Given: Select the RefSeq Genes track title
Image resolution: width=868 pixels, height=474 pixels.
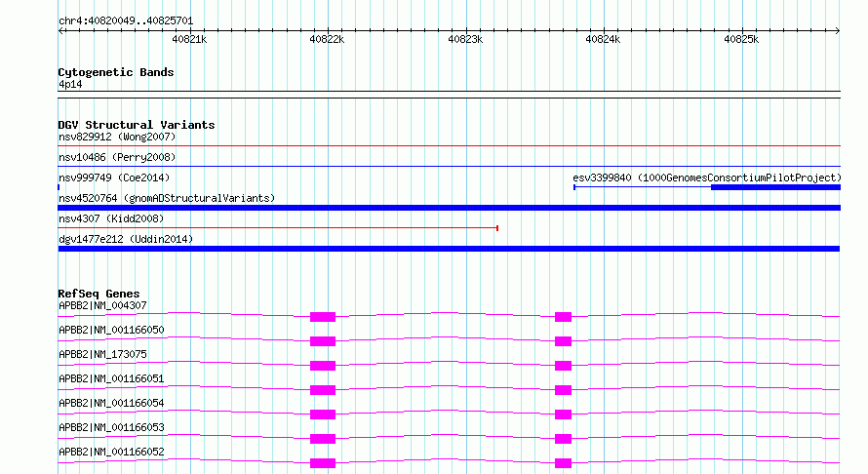Looking at the screenshot, I should 99,294.
